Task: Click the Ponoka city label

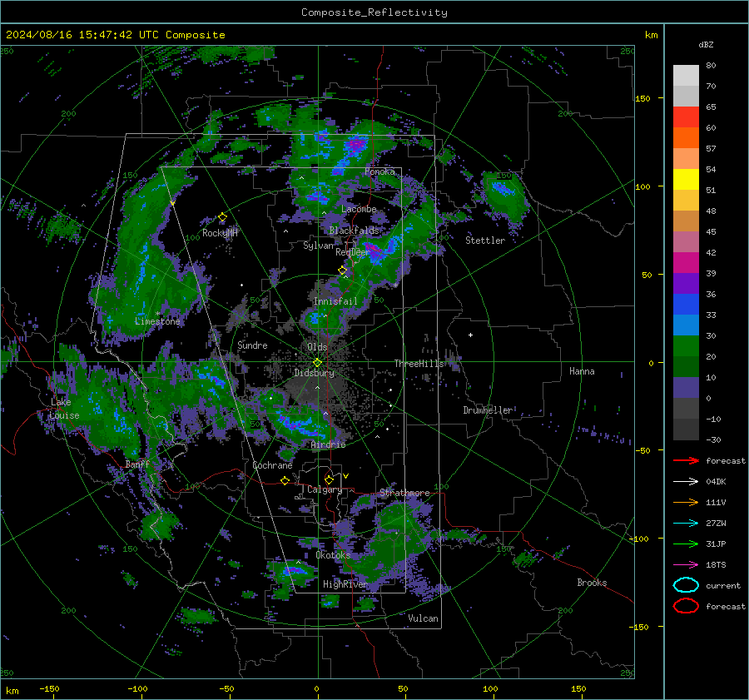Action: pyautogui.click(x=379, y=171)
